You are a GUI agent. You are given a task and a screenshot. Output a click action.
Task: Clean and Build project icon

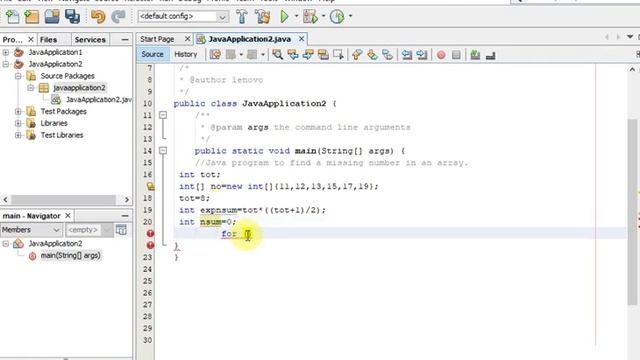pos(262,16)
